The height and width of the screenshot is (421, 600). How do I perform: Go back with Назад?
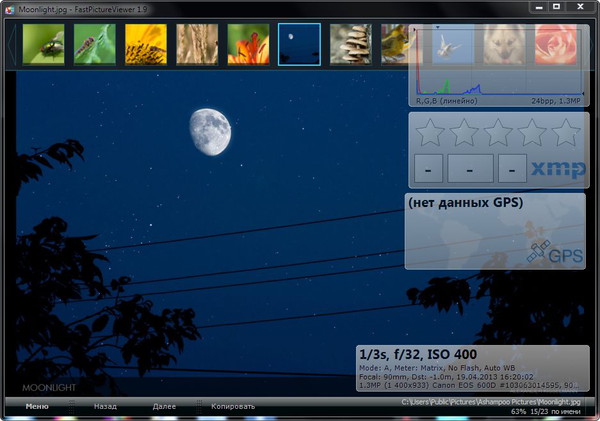[x=105, y=407]
